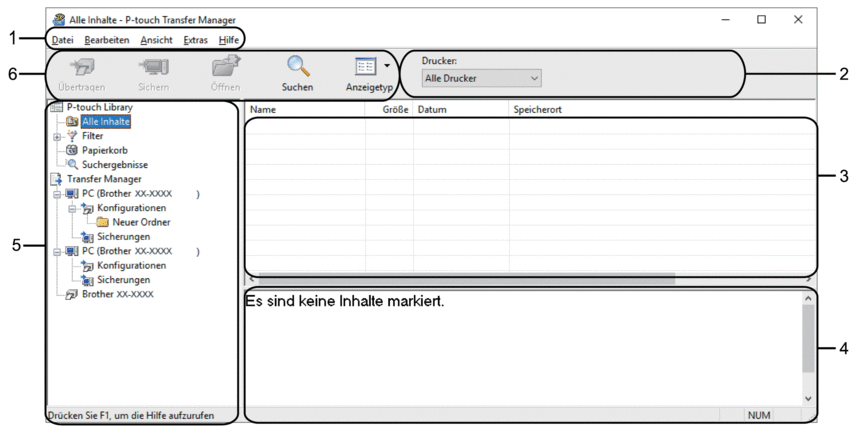This screenshot has height=433, width=861.
Task: Click the Alle Inhalte folder icon
Action: 72,122
